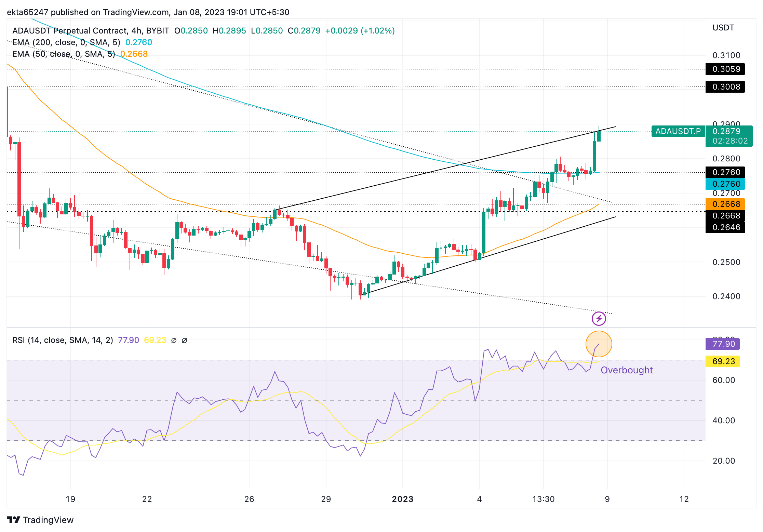
Task: Click the cyan 0.2760 EMA price label
Action: pyautogui.click(x=726, y=184)
